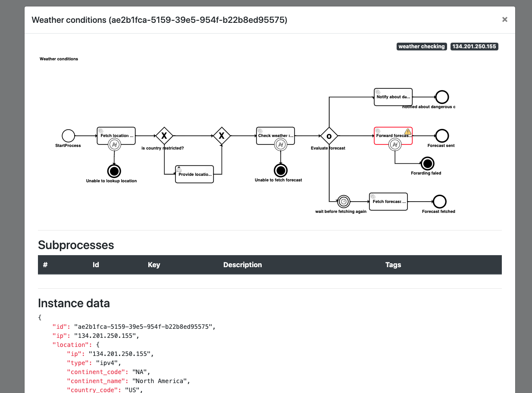Click the error boundary event on Fetch location
Screen dimensions: 532x393
pyautogui.click(x=114, y=145)
